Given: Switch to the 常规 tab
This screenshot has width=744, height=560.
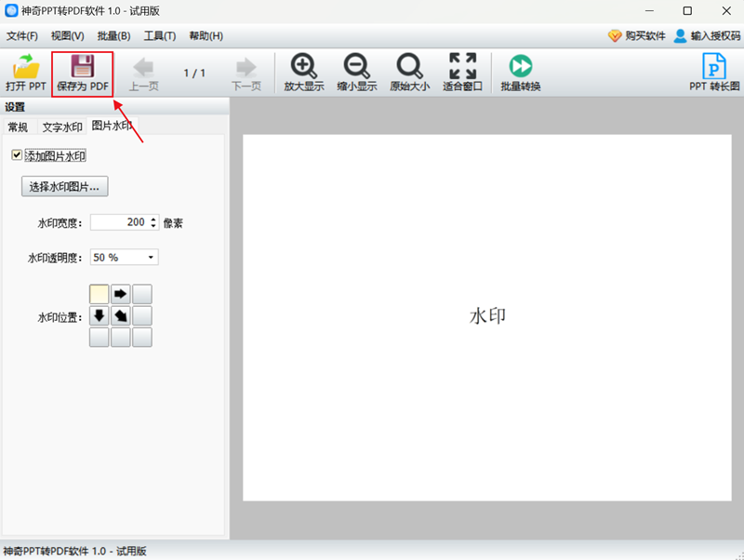Looking at the screenshot, I should [x=18, y=127].
